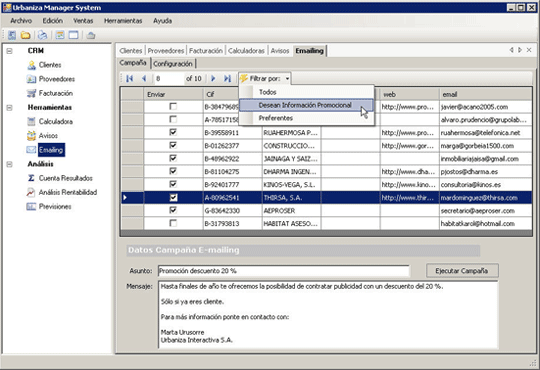Click the record position box showing 8

(x=168, y=79)
